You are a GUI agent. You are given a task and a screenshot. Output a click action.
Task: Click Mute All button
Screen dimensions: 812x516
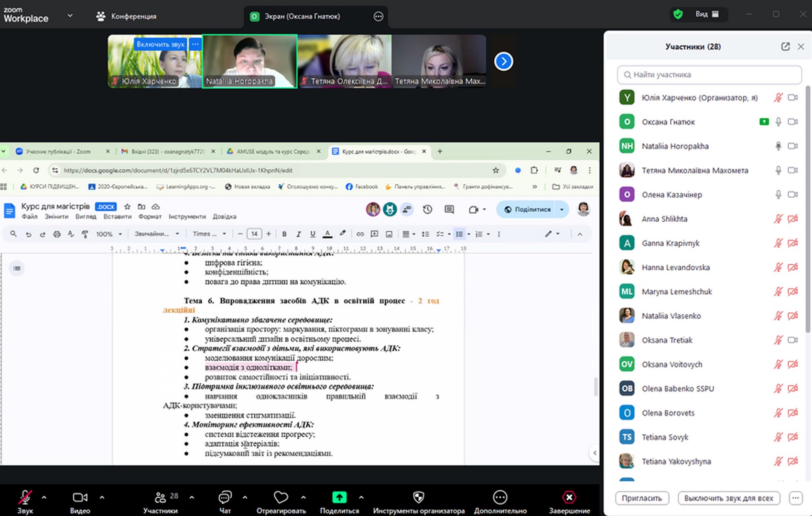(x=728, y=498)
